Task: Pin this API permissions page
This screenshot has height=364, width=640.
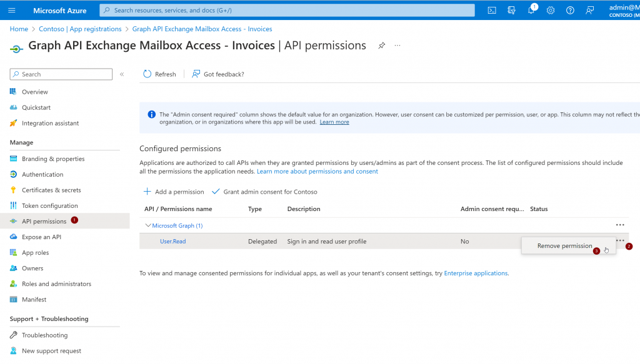Action: [381, 46]
